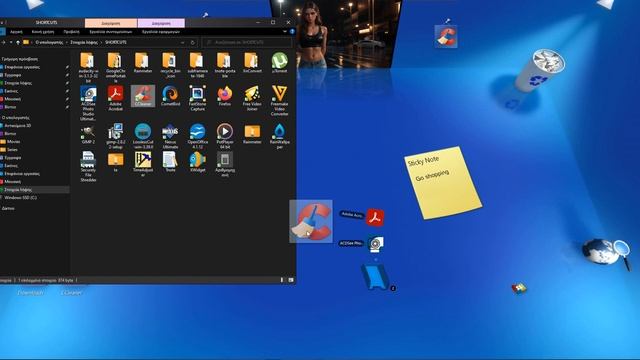Select the Firefox shortcut

224,96
